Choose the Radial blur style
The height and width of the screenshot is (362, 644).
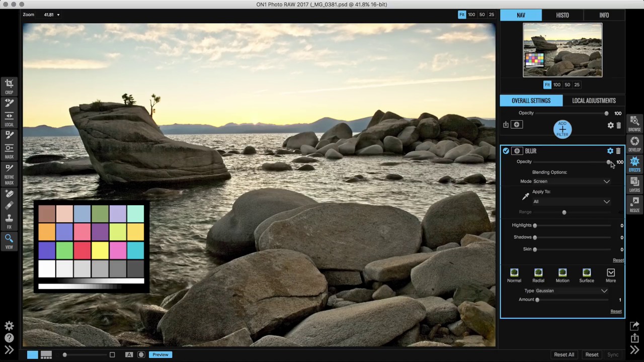[538, 276]
